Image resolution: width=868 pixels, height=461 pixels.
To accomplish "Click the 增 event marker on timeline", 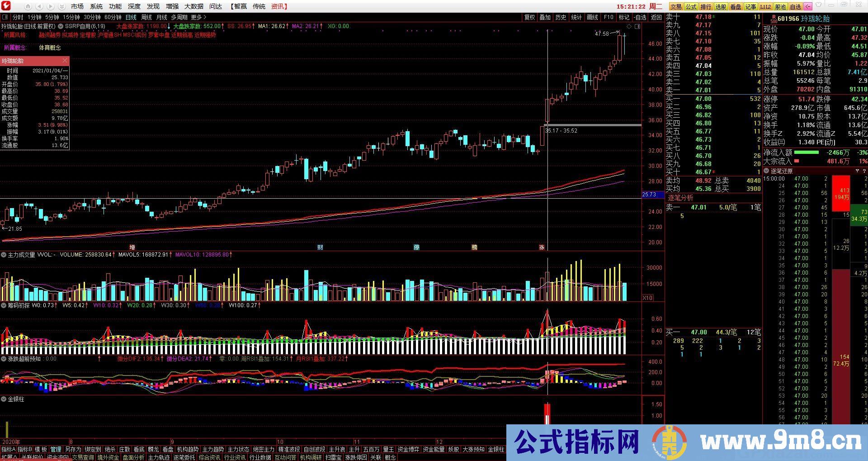I will 132,247.
